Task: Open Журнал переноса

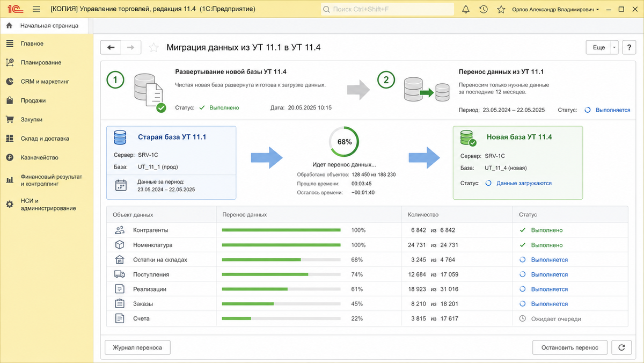Action: (x=137, y=347)
